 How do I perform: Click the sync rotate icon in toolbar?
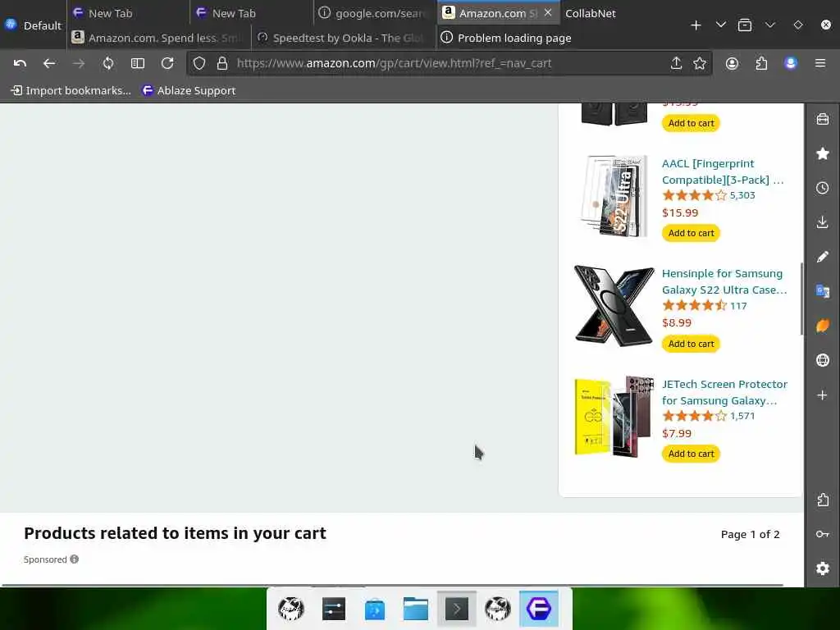108,63
